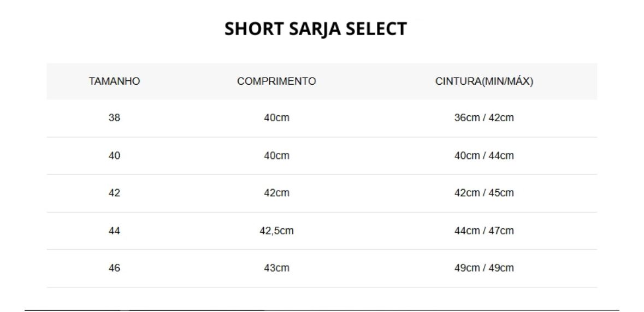Click the dark divider line below the table
The height and width of the screenshot is (312, 644).
322,310
